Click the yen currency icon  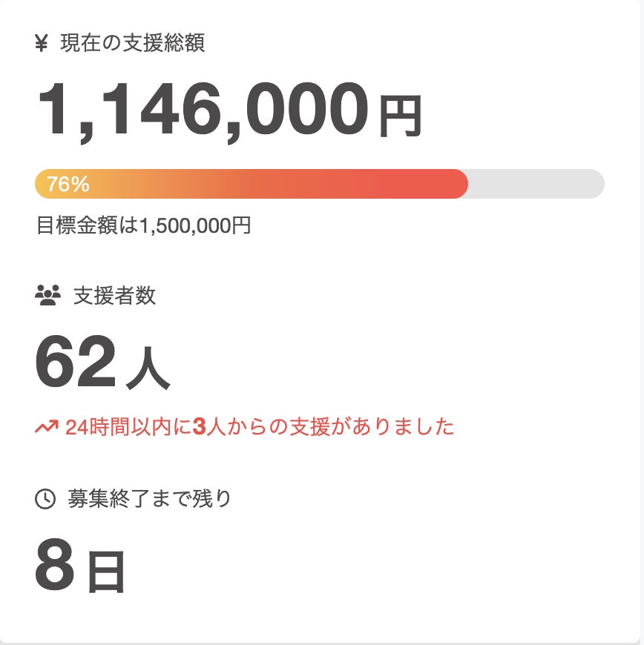(42, 44)
